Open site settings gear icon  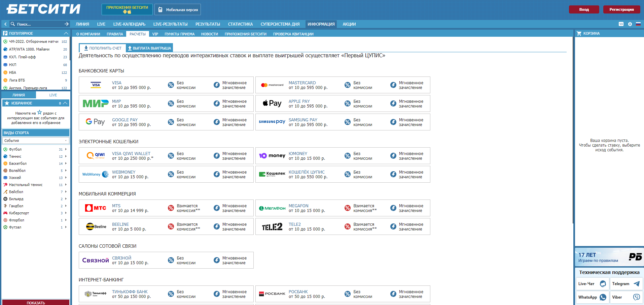pyautogui.click(x=630, y=24)
